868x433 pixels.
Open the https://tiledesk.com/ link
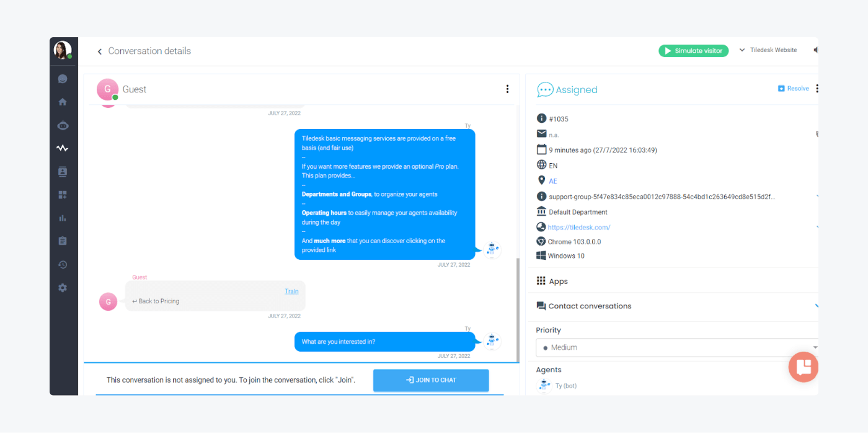click(x=579, y=228)
